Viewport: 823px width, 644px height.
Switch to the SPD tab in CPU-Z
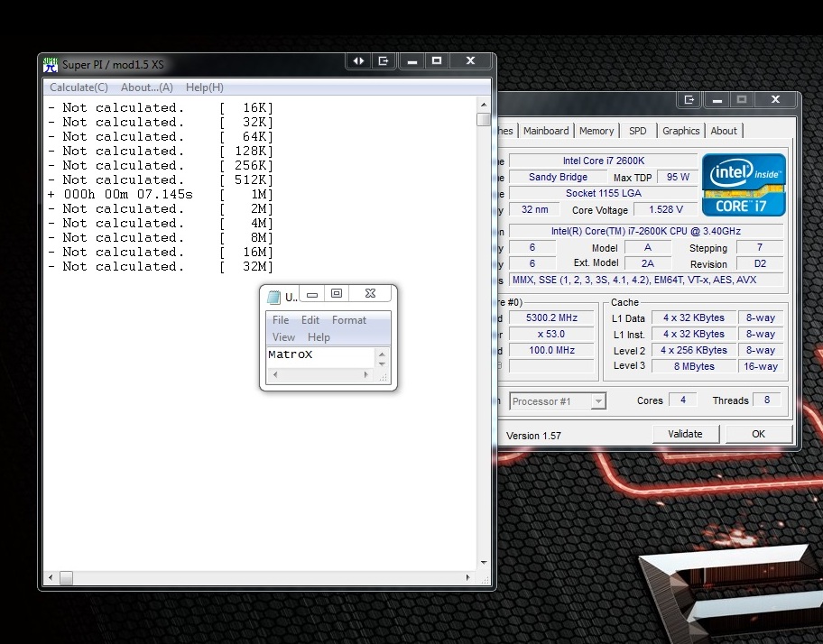point(638,131)
